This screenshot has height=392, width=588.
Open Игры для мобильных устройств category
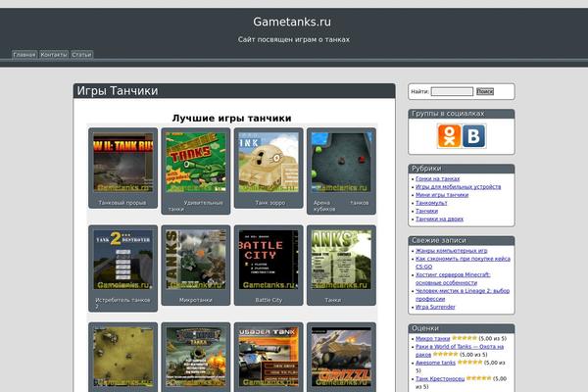click(x=459, y=187)
